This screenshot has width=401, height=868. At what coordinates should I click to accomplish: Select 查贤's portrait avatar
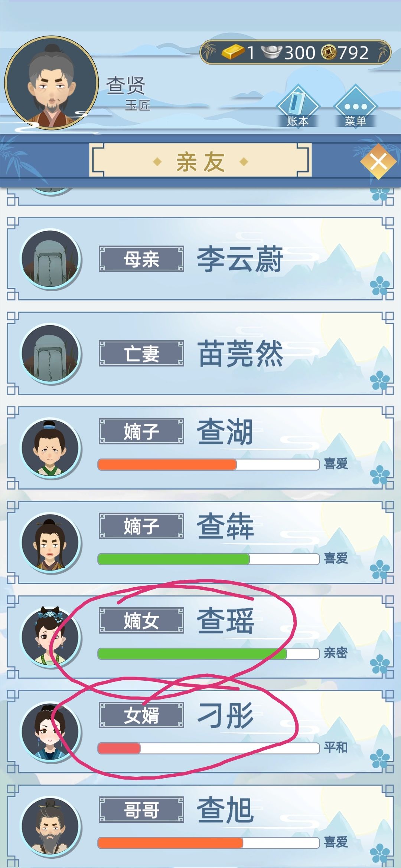click(51, 83)
